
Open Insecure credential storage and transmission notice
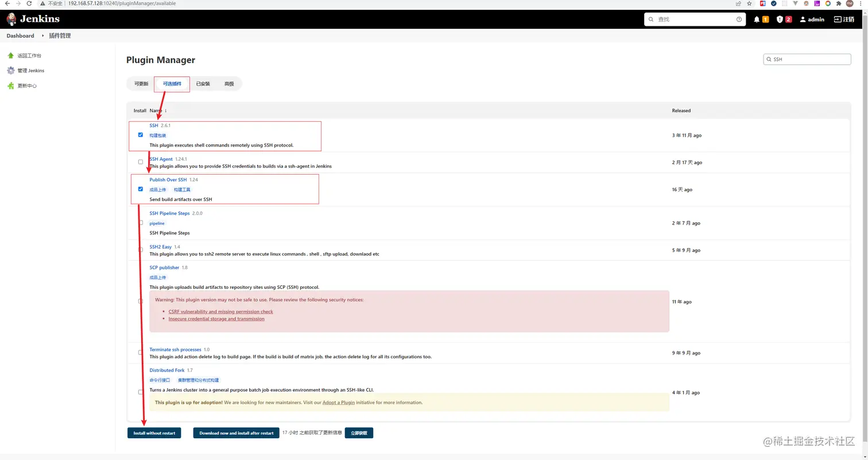point(216,319)
